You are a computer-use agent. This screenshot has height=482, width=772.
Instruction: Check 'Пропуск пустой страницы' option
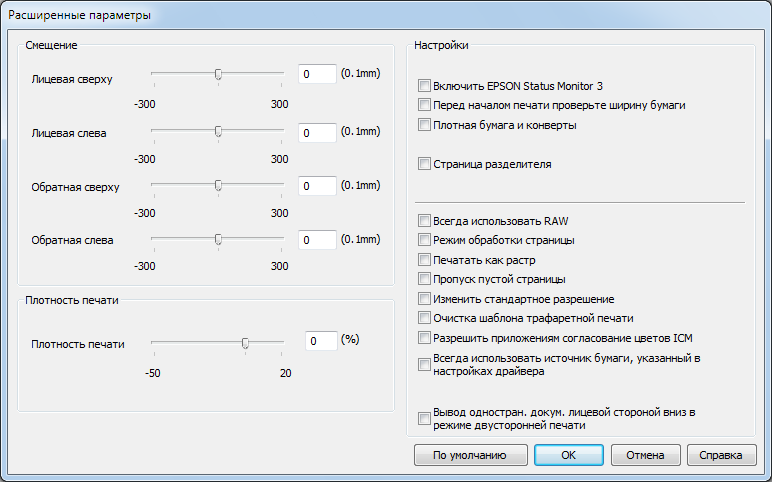point(425,279)
